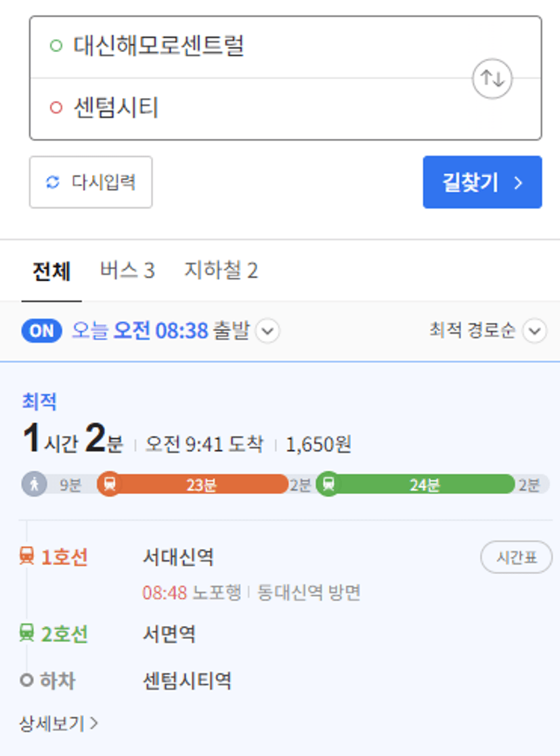Viewport: 560px width, 756px height.
Task: Expand route details via 상세보기
Action: [x=58, y=724]
